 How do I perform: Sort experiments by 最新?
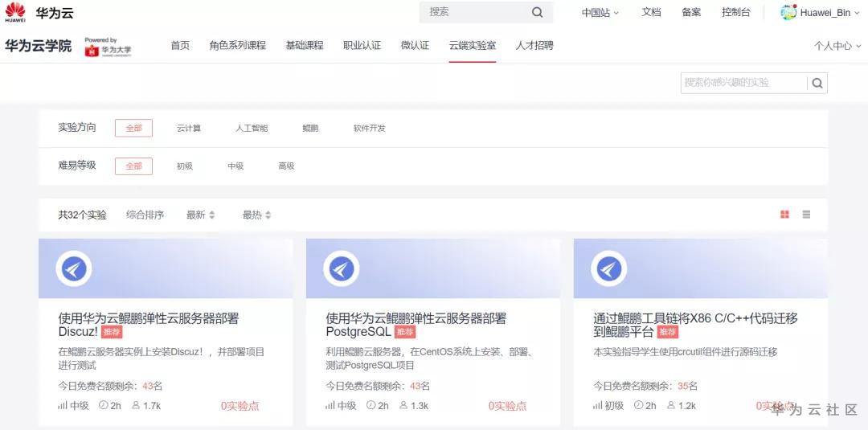[200, 215]
